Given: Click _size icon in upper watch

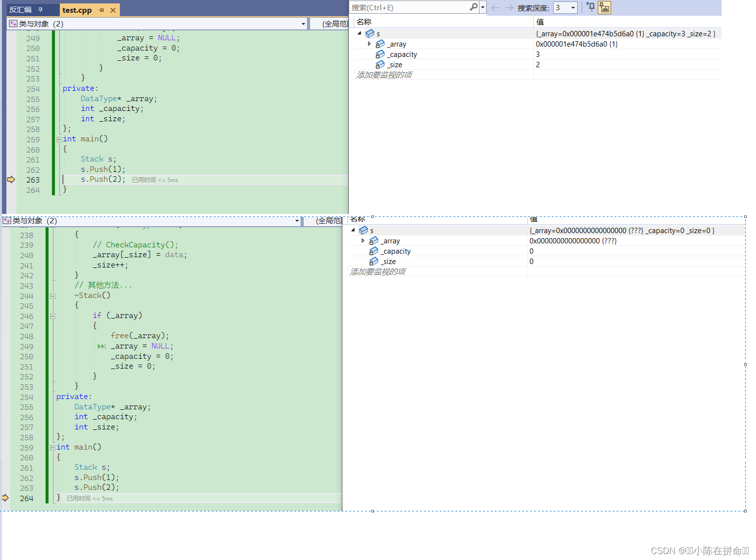Looking at the screenshot, I should coord(380,64).
